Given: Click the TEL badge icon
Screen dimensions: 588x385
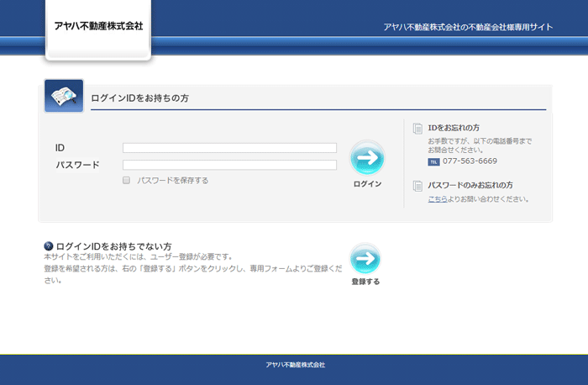Looking at the screenshot, I should [433, 161].
